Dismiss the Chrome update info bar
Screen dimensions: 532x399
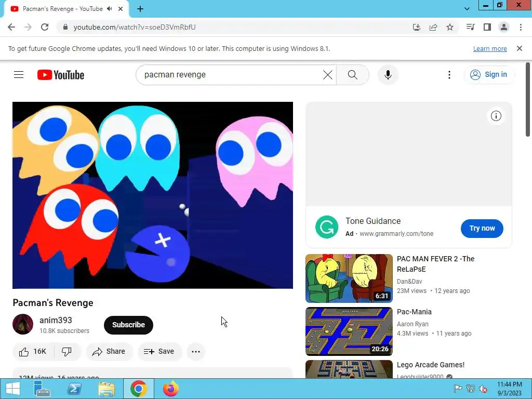tap(520, 48)
